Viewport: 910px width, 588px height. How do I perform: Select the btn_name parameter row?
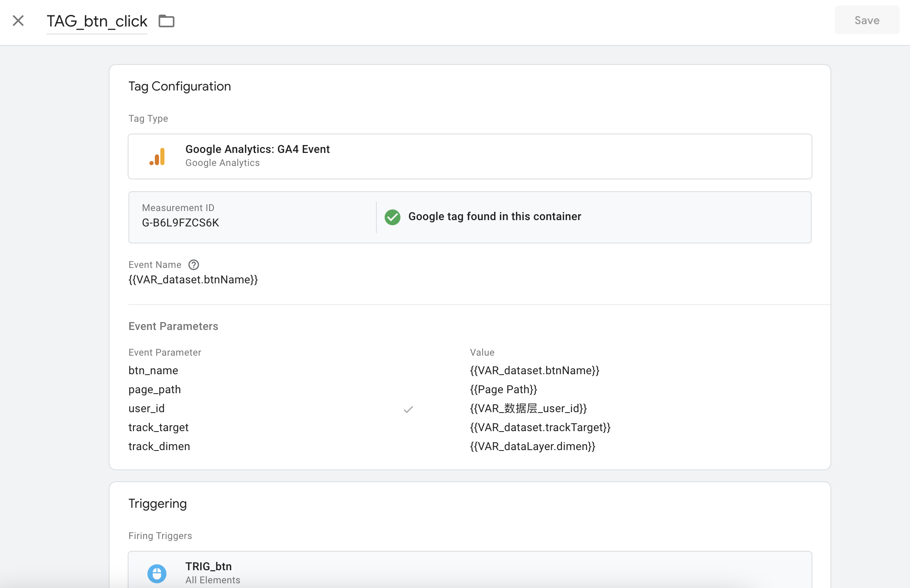[470, 371]
